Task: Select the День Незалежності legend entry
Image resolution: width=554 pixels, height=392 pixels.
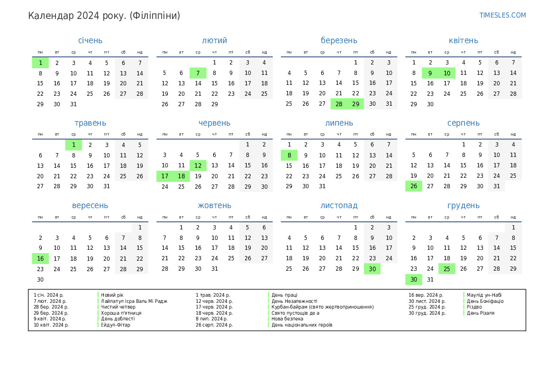Action: point(294,301)
